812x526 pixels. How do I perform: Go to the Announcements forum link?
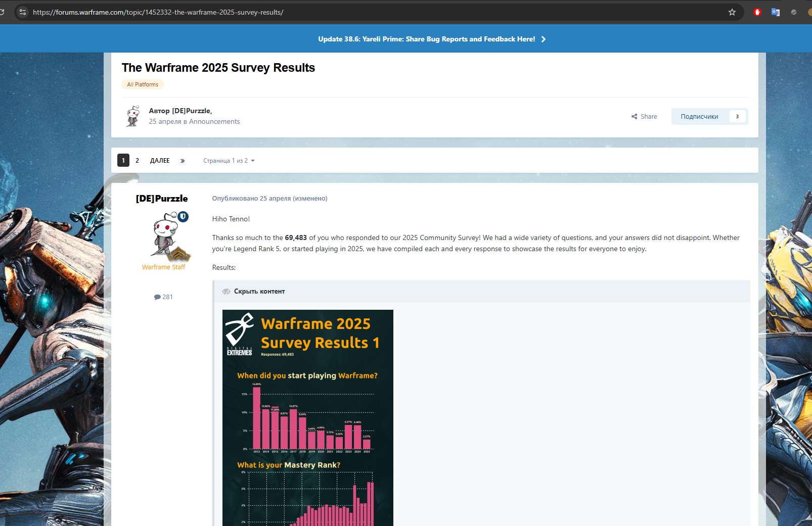(x=214, y=121)
